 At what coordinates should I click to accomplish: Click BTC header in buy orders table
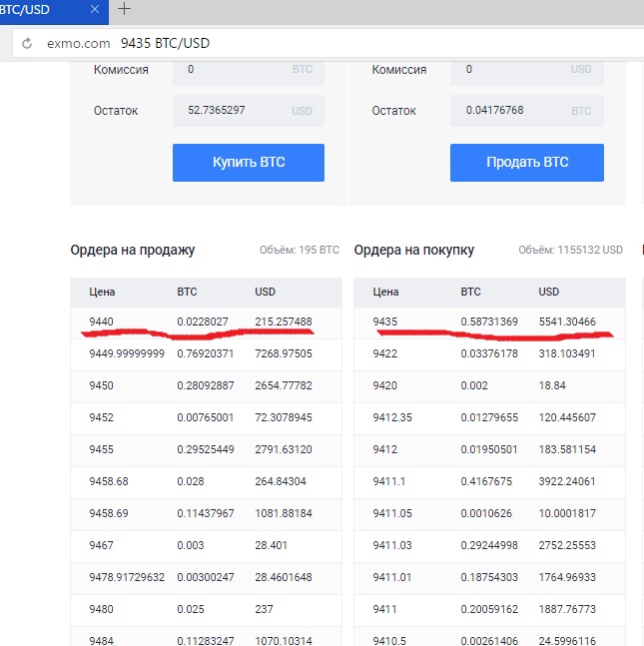coord(470,293)
